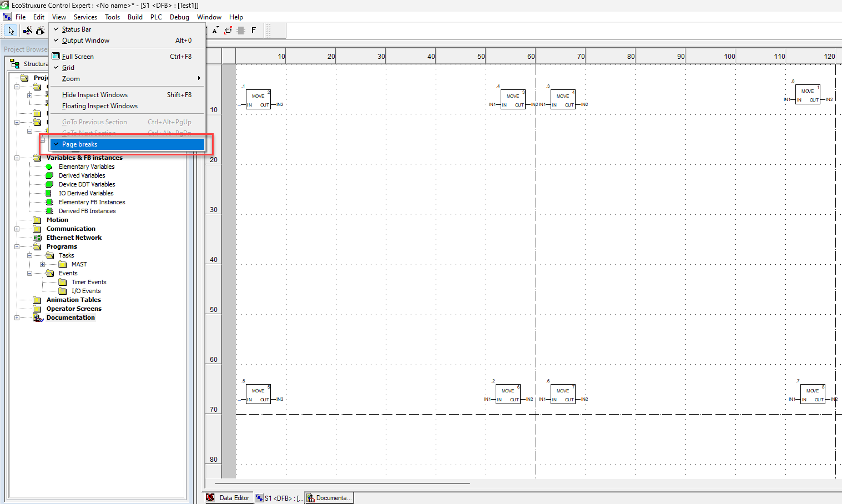Click the bold 'F' toolbar icon

[254, 31]
